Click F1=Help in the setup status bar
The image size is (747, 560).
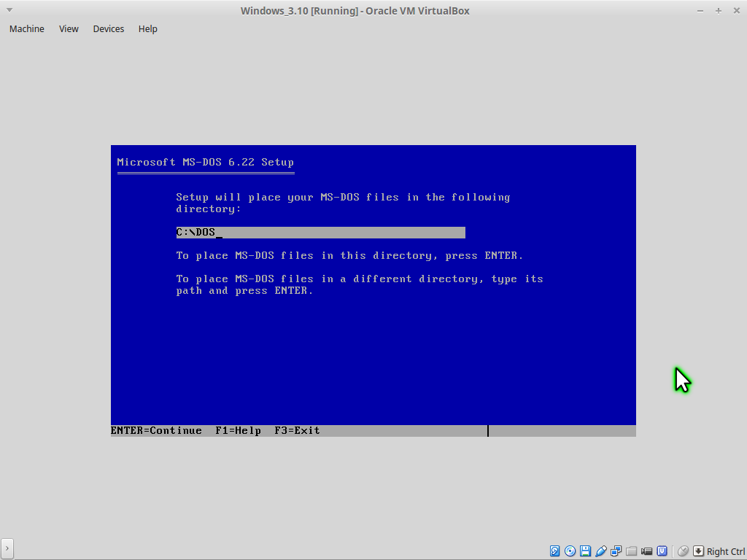238,431
